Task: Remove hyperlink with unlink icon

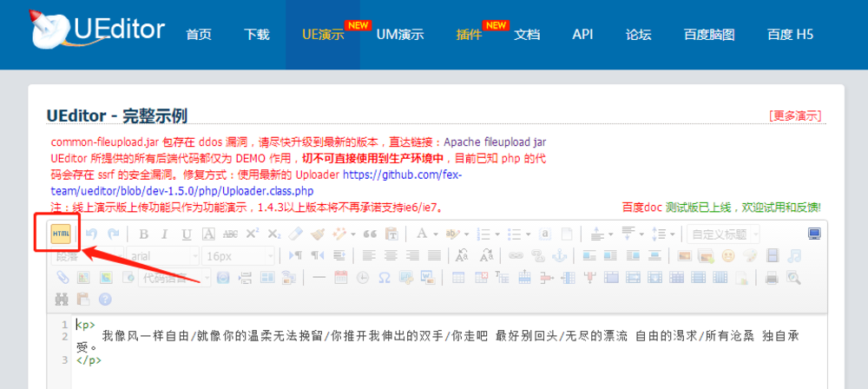Action: [537, 256]
